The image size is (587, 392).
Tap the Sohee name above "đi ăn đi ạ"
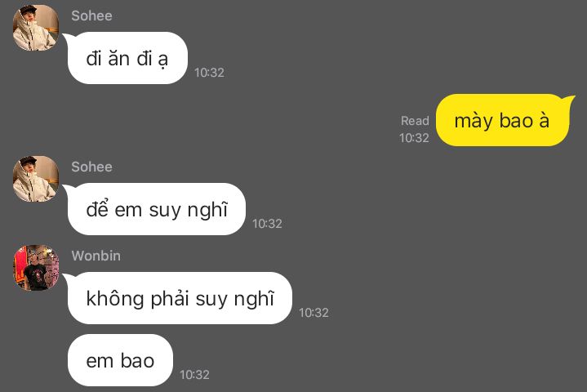point(91,16)
